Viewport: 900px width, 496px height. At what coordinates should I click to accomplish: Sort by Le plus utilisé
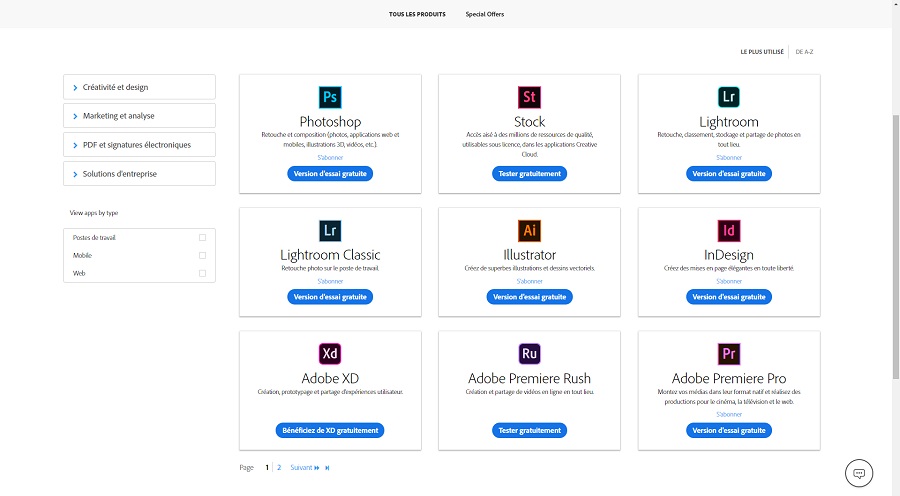point(762,52)
